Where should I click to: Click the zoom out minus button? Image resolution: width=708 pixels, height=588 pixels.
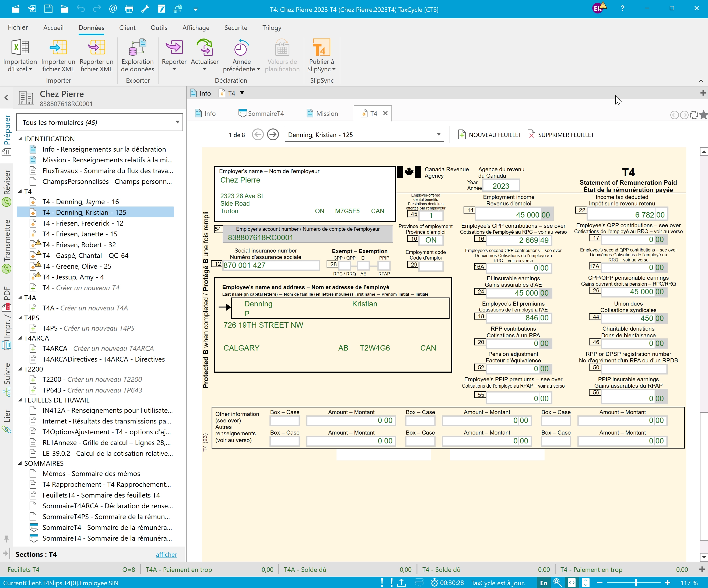(600, 583)
